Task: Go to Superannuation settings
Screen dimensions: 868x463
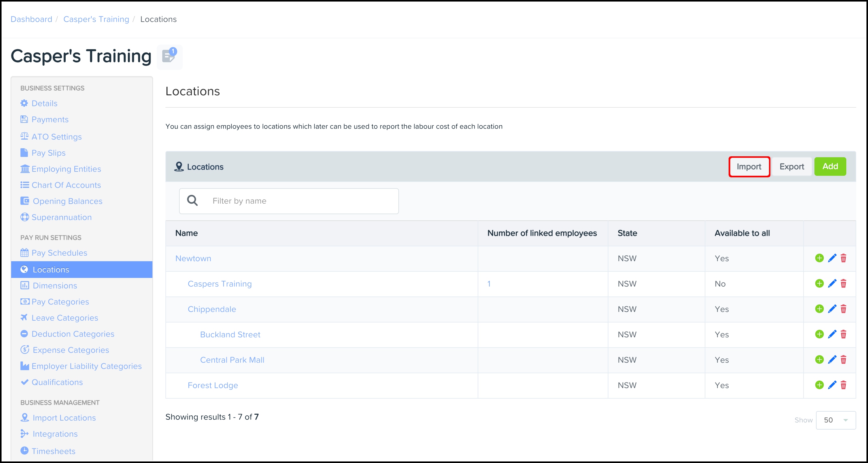Action: [x=61, y=217]
